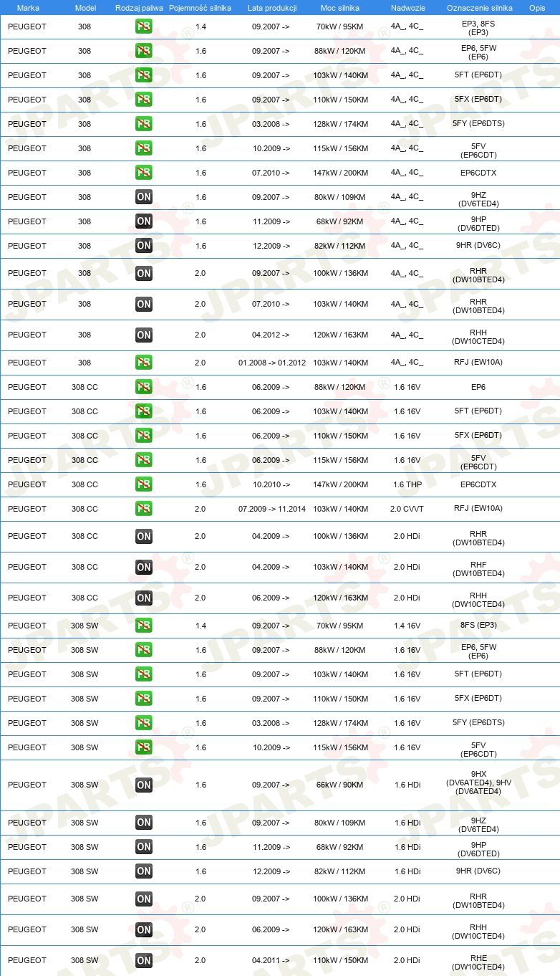Select petrol icon in 308 EP6CDTX row with 4A_, 4C_ body

144,173
